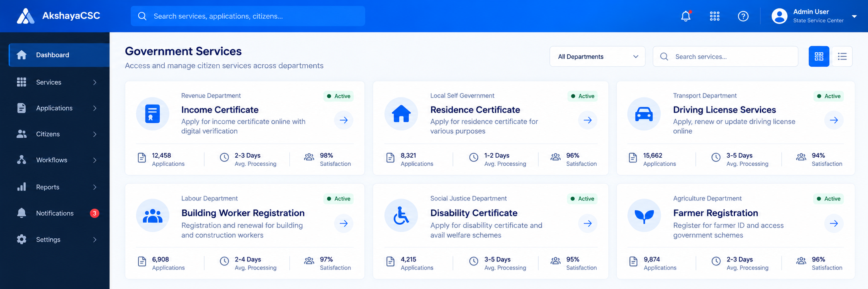Open the All Departments dropdown

click(597, 56)
